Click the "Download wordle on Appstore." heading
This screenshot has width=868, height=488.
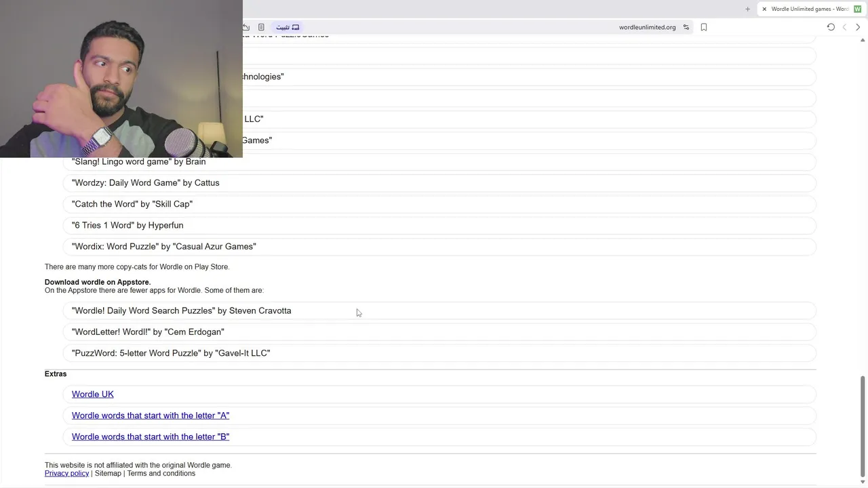click(x=98, y=282)
